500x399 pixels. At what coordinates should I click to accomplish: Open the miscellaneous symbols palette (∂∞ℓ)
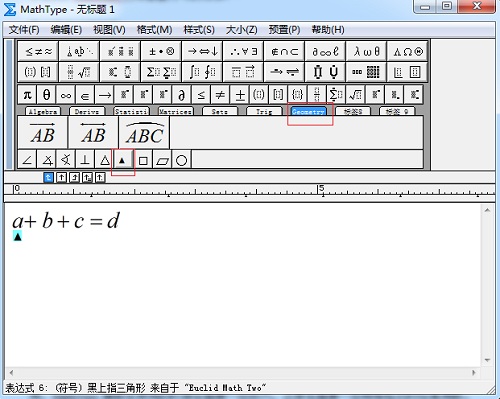(325, 51)
